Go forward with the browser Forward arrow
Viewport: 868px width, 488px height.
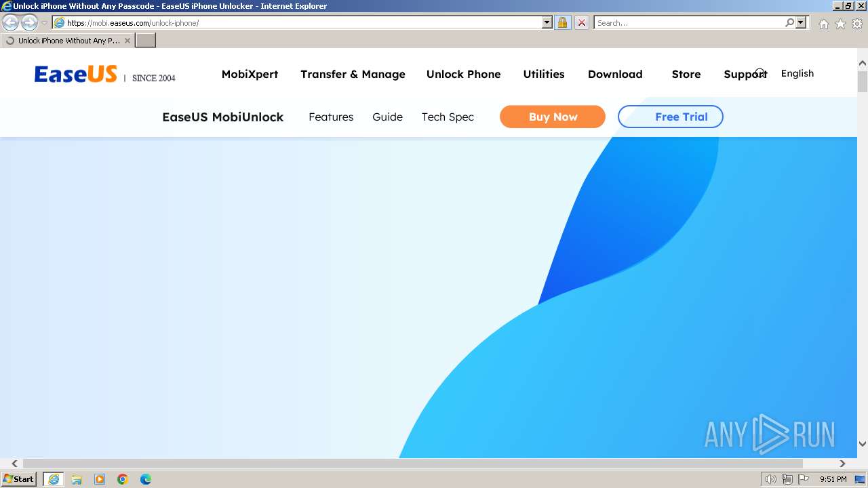[29, 23]
